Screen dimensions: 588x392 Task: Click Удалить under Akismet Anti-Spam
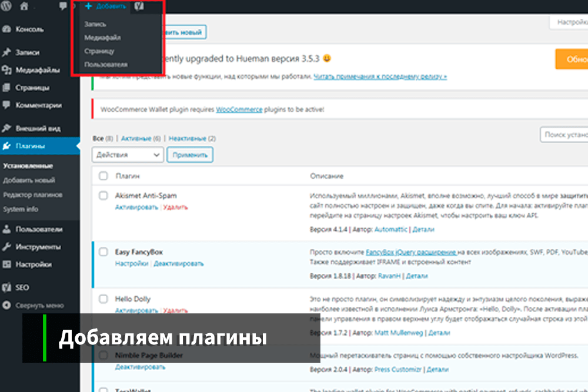click(175, 207)
